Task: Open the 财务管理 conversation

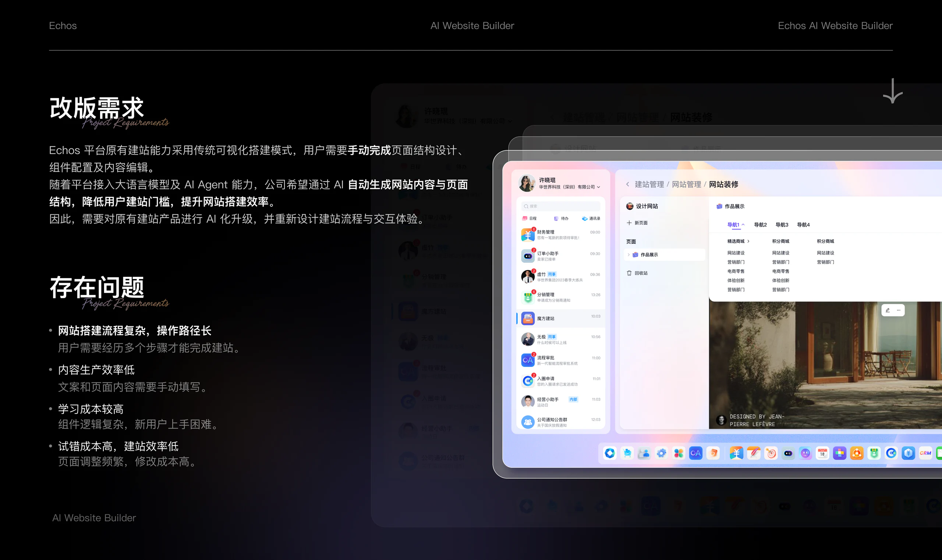Action: tap(561, 235)
